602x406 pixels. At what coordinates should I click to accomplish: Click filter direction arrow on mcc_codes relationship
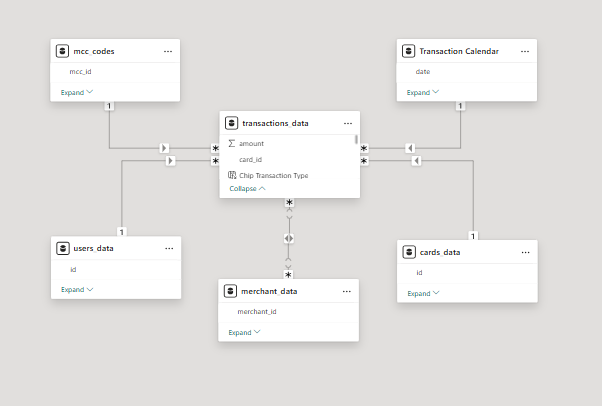click(165, 148)
